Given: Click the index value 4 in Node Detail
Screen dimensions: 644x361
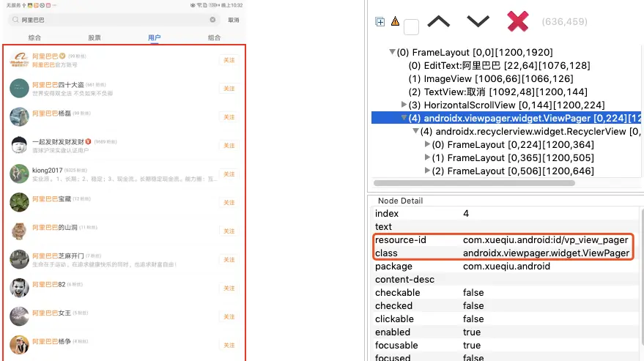Looking at the screenshot, I should (466, 214).
